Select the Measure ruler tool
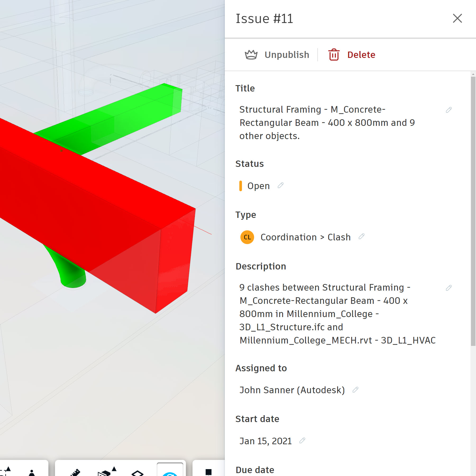This screenshot has width=476, height=476. click(75, 472)
